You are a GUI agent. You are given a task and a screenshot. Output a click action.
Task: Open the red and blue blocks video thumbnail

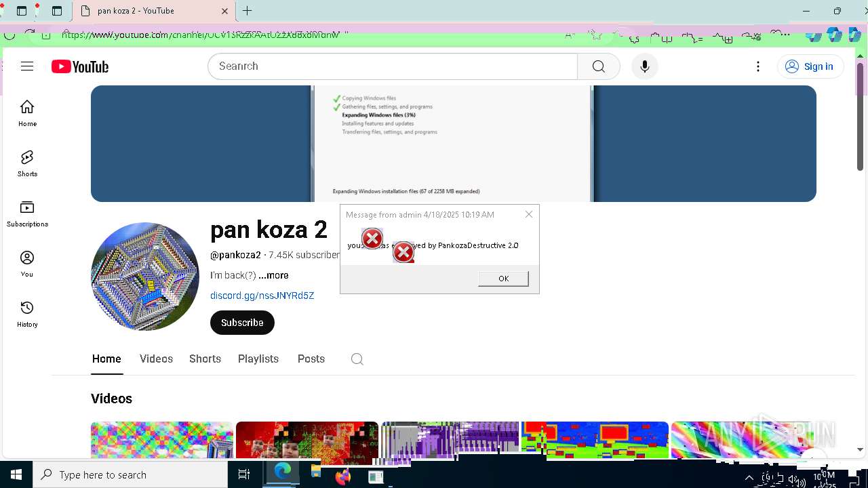[595, 440]
